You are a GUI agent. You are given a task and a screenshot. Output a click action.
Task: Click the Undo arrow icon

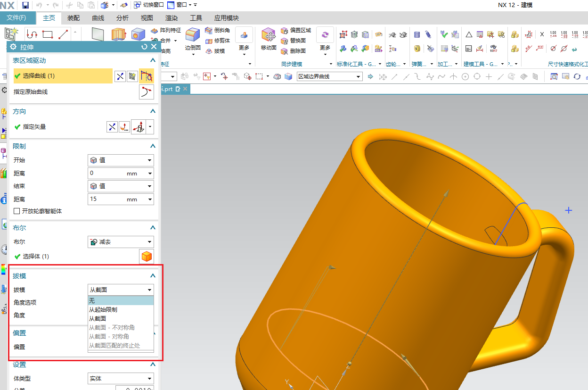(40, 5)
